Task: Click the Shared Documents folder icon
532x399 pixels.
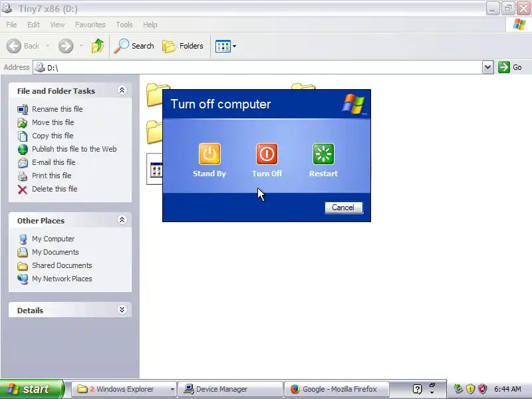Action: pos(23,266)
